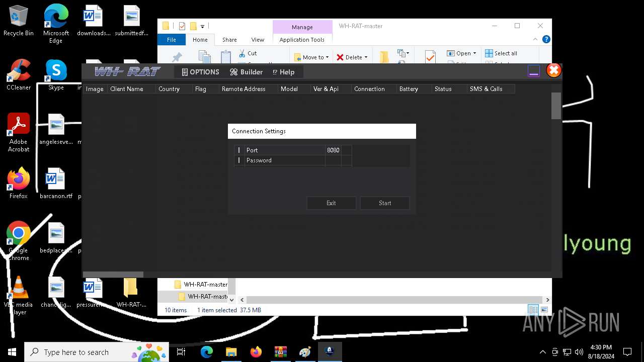Select the Port row label
Screen dimensions: 644x362
[x=285, y=150]
